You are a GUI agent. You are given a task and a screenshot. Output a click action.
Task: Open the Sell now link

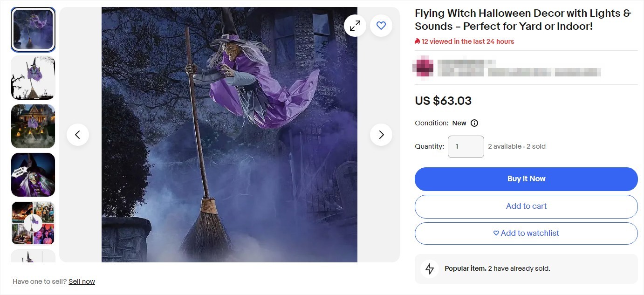point(82,281)
